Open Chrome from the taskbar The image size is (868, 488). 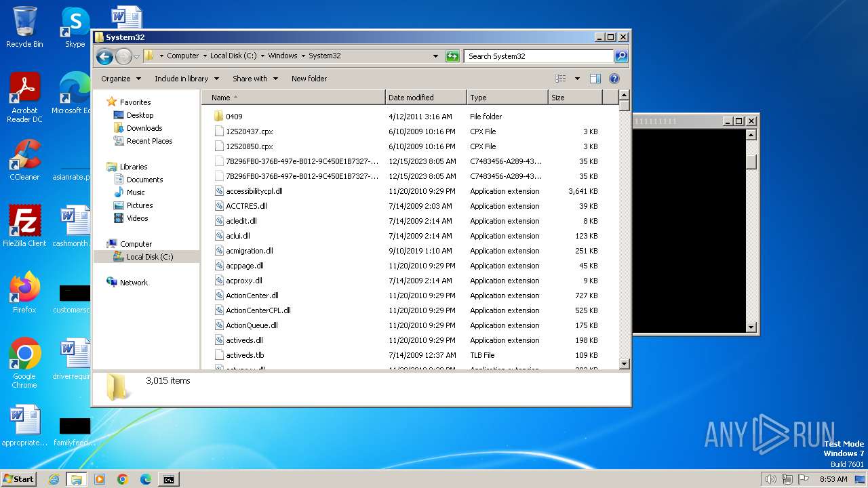(123, 479)
